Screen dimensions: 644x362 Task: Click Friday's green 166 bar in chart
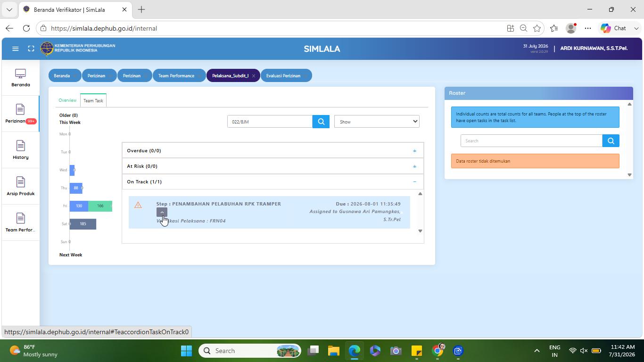point(100,206)
